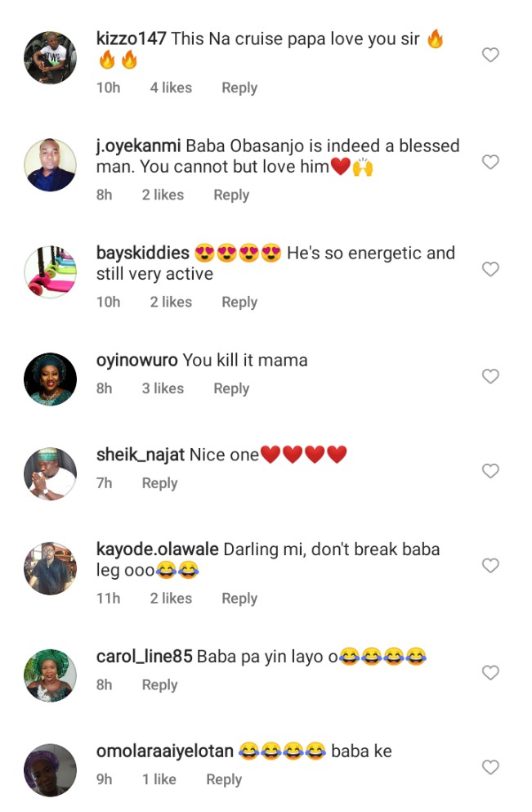Heart the oyinowuro comment
This screenshot has width=532, height=812.
(x=490, y=376)
